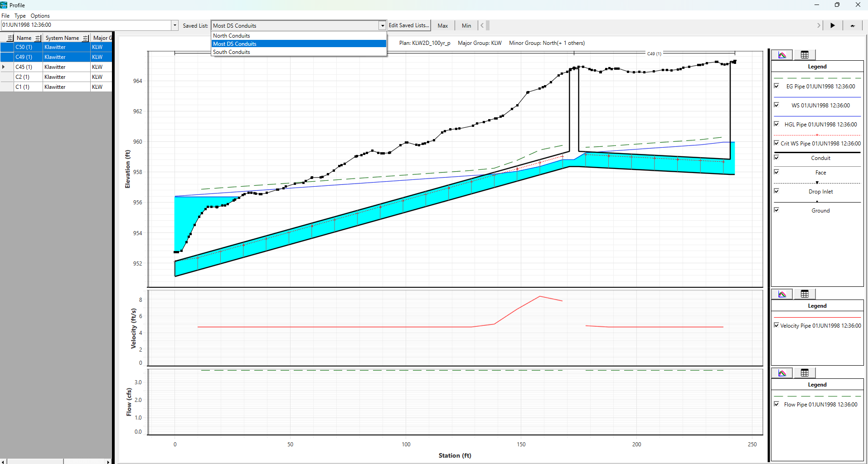Select graph view icon for velocity plot
Image resolution: width=868 pixels, height=464 pixels.
pos(782,294)
